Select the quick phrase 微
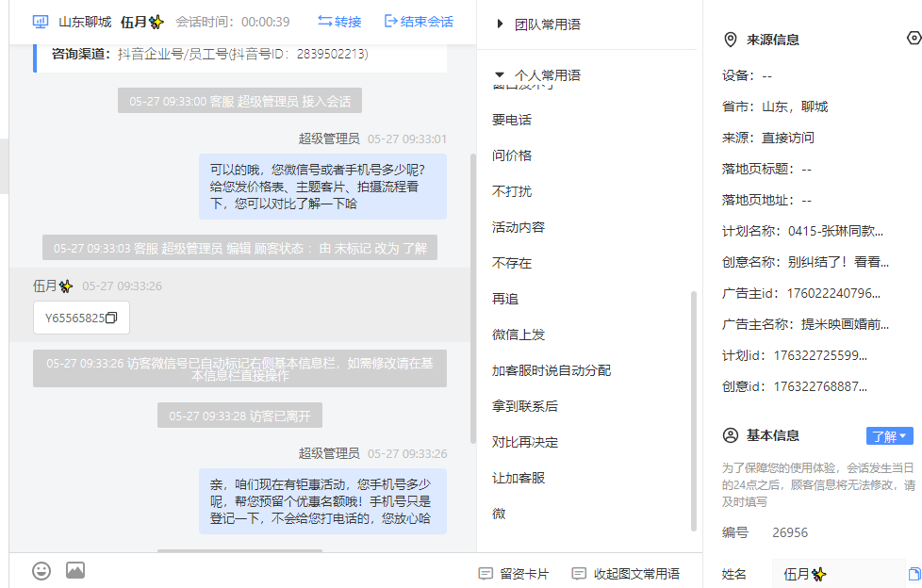922x588 pixels. tap(499, 514)
